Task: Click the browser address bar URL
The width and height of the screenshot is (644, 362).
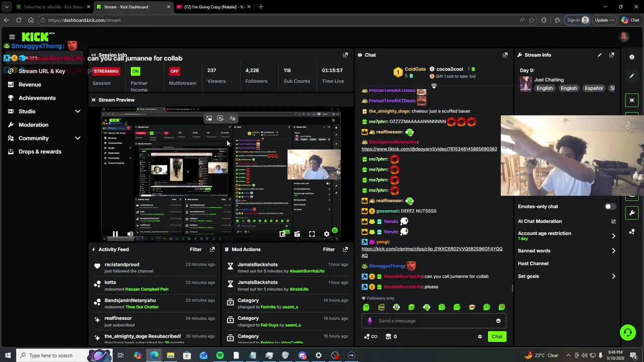Action: click(84, 20)
